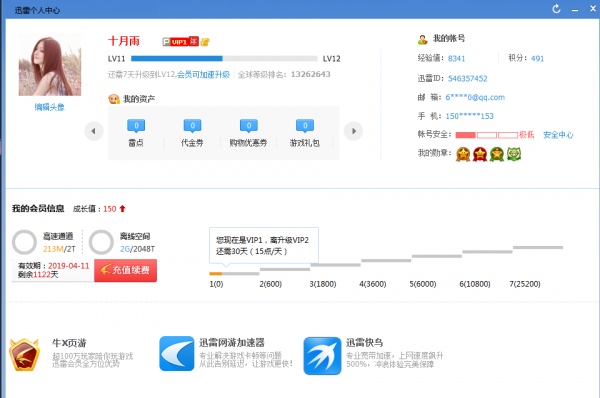Click the masked qq.com email address

tap(475, 98)
